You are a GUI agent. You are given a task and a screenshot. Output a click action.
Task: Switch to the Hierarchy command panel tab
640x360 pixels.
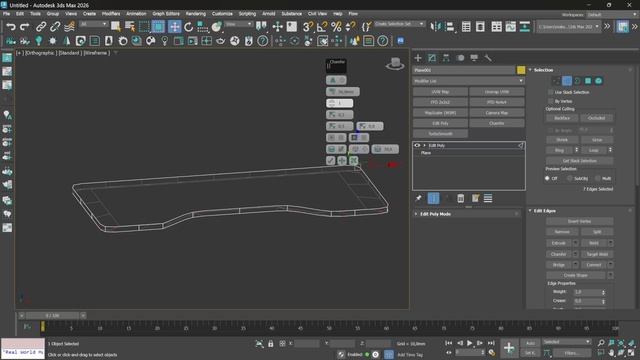[446, 58]
